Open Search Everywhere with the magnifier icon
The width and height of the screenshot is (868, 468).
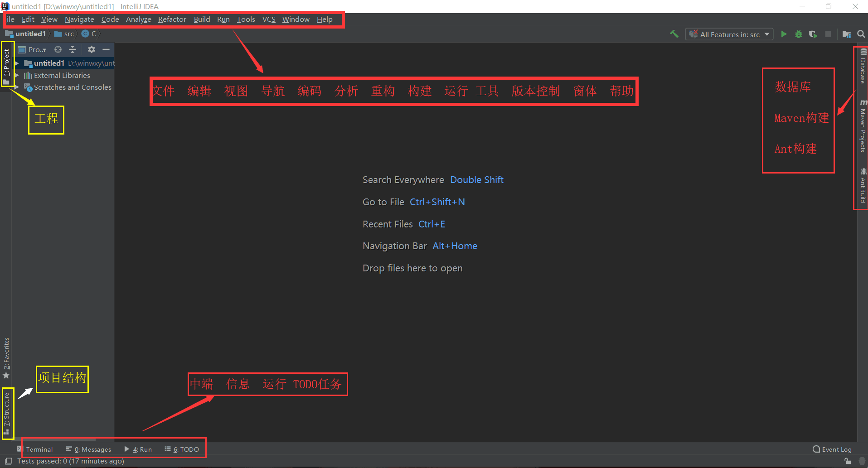click(x=861, y=34)
